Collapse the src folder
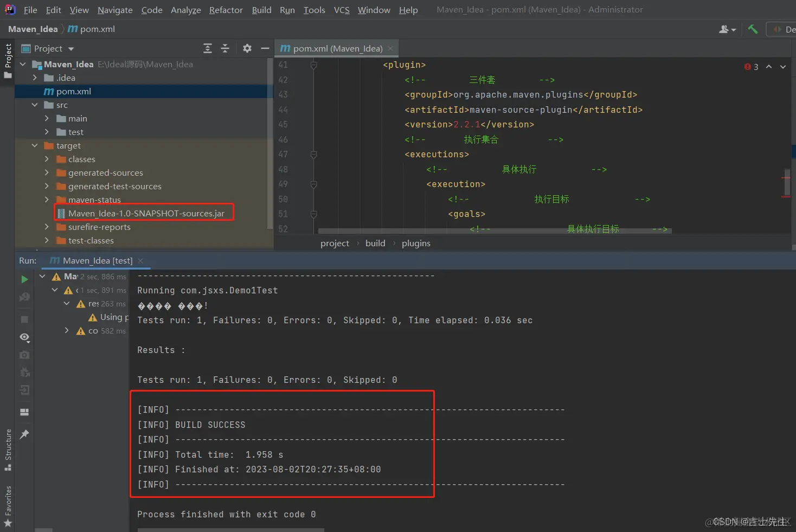796x532 pixels. tap(35, 105)
